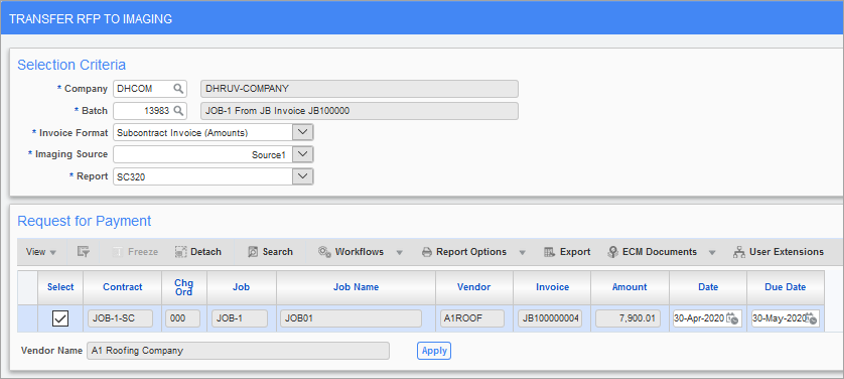Image resolution: width=844 pixels, height=379 pixels.
Task: Click the Amount cell 7,900.01
Action: [x=628, y=319]
